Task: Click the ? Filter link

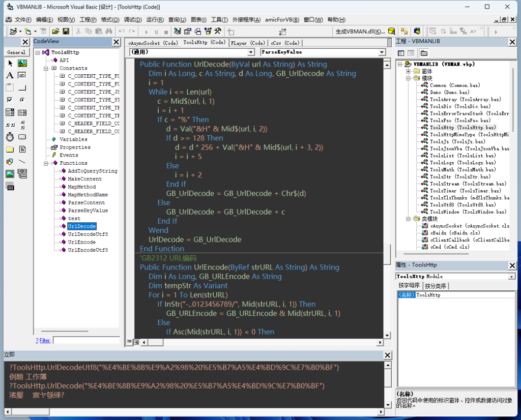Action: click(x=43, y=340)
